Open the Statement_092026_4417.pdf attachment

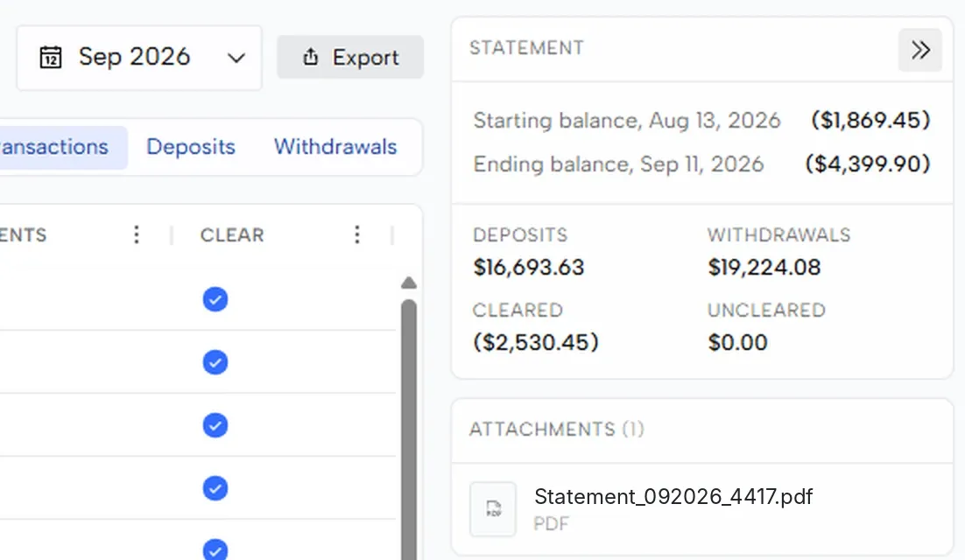(x=673, y=497)
